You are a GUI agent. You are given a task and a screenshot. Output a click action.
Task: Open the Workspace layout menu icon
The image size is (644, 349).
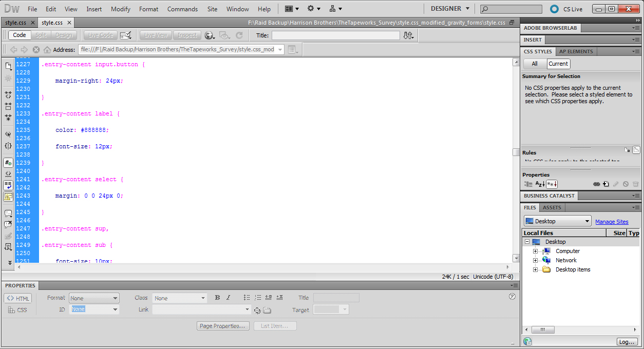tap(291, 9)
